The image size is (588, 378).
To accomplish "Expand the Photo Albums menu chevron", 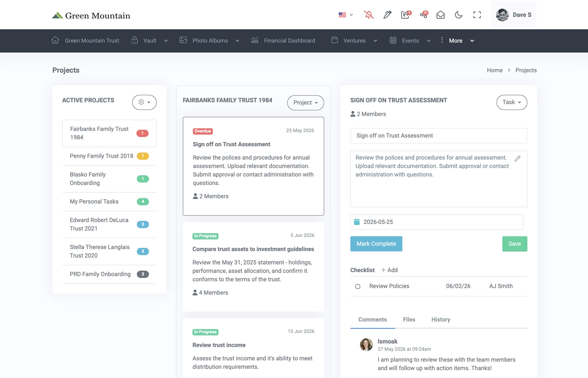I will (x=237, y=41).
